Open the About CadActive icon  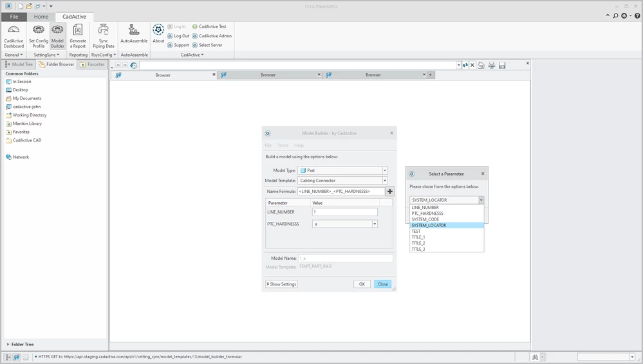158,34
